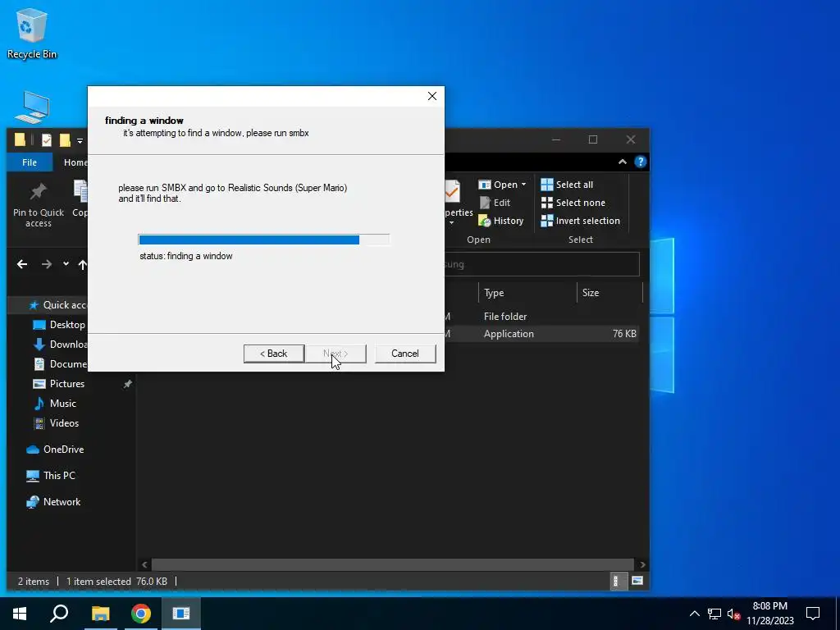Open the Open button dropdown arrow

coord(524,185)
